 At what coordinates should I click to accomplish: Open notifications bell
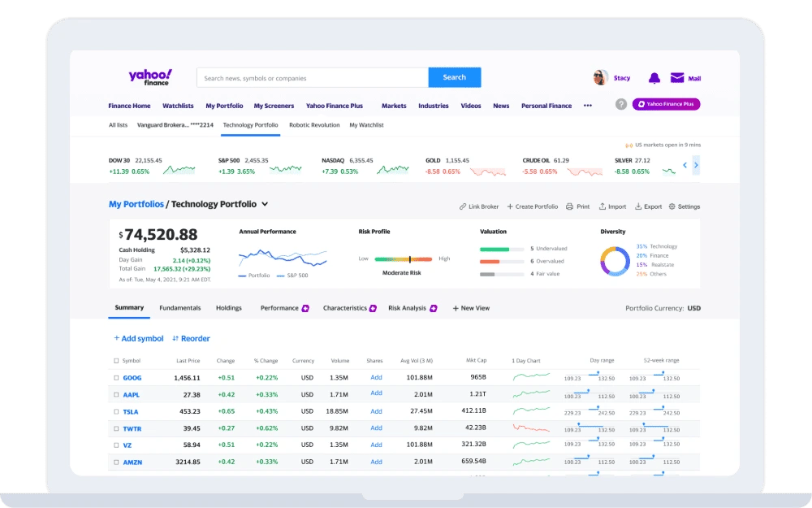click(654, 78)
